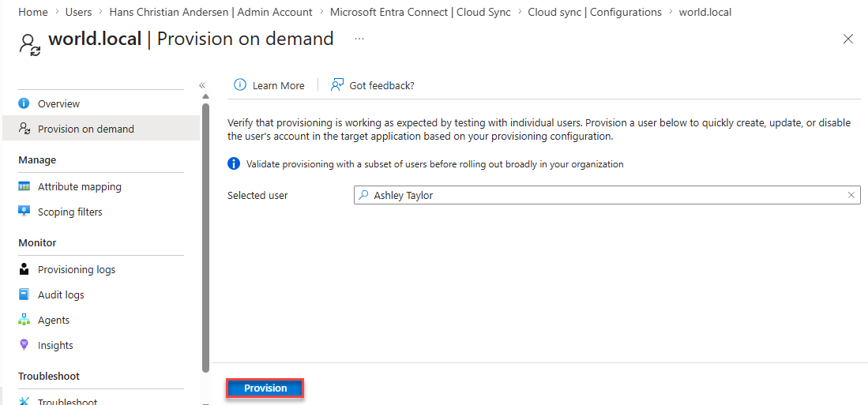Viewport: 868px width, 405px height.
Task: Close the Provision on demand blade
Action: (847, 39)
